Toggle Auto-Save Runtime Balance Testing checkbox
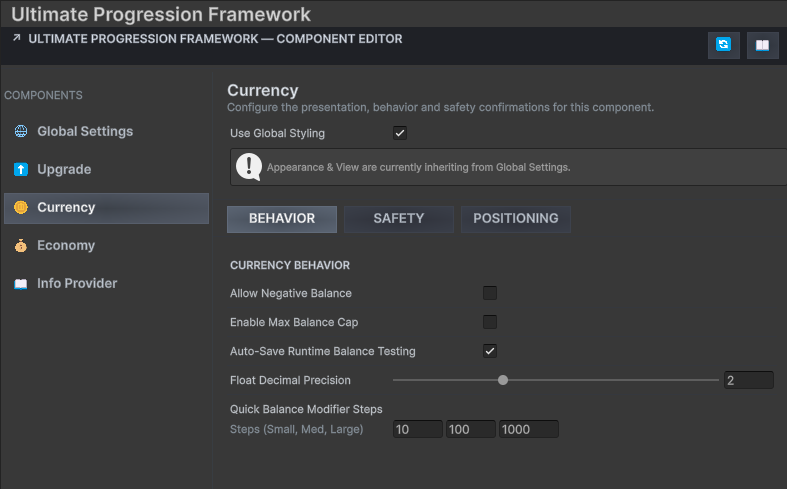 coord(490,351)
